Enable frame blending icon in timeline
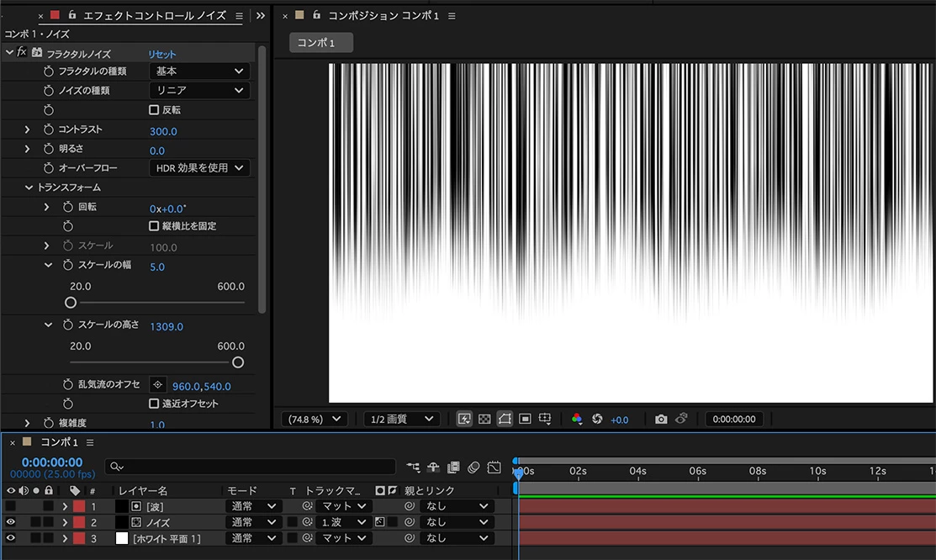936x560 pixels. (453, 467)
